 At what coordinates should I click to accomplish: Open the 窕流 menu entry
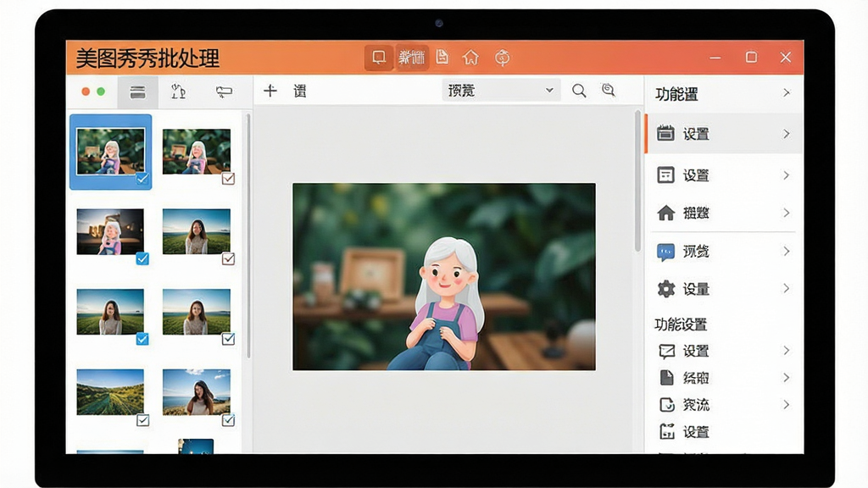click(x=697, y=404)
